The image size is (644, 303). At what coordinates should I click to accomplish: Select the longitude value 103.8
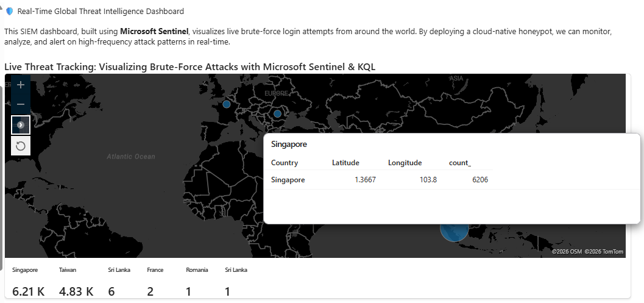(428, 180)
